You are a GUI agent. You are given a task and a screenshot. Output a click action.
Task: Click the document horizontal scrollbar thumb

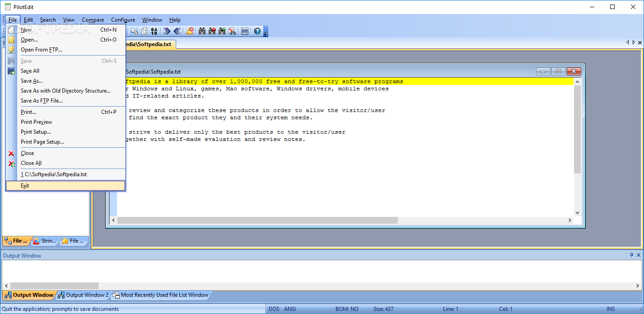pos(257,220)
